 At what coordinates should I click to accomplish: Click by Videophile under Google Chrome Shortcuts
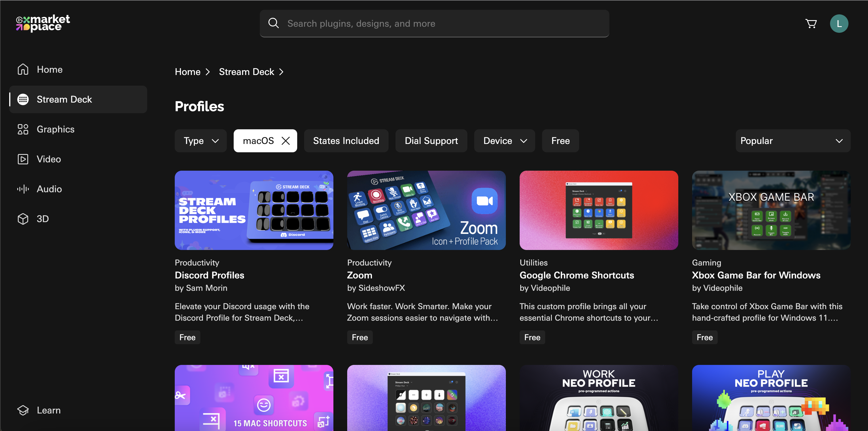[x=545, y=288]
